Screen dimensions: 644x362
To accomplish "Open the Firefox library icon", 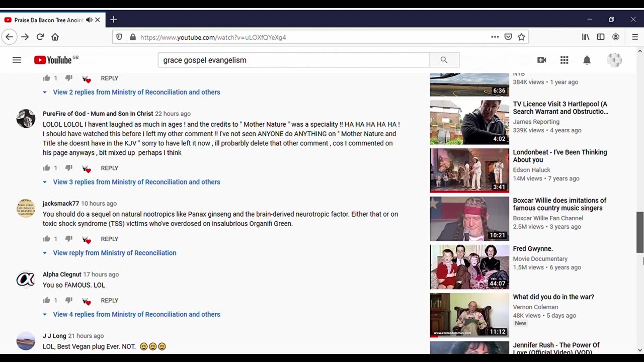I will tap(586, 37).
